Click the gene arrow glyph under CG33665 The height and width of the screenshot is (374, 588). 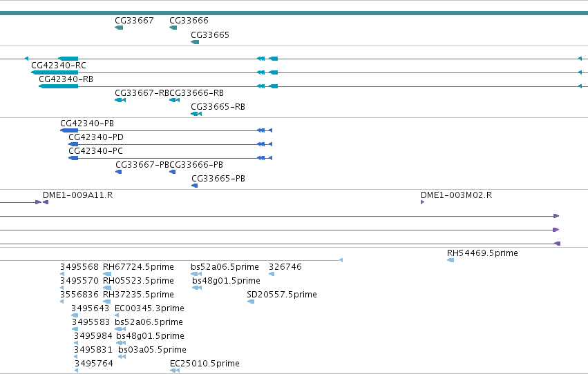click(195, 42)
